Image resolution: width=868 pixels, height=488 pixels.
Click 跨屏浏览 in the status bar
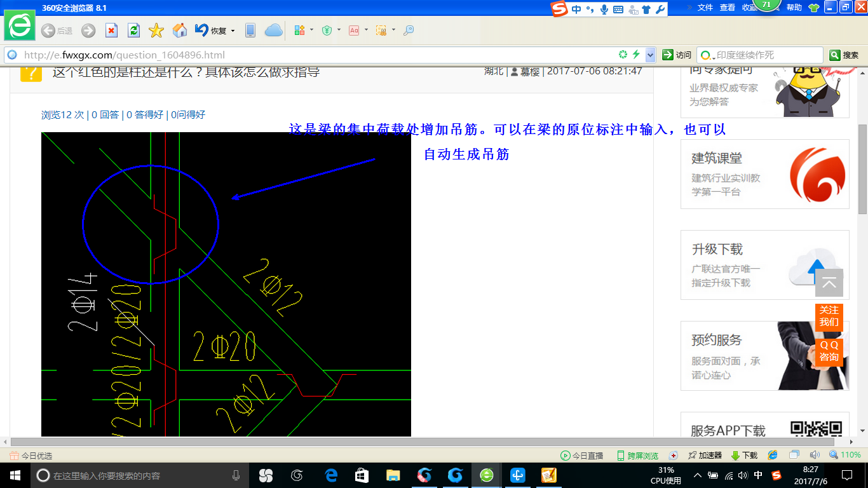[637, 456]
